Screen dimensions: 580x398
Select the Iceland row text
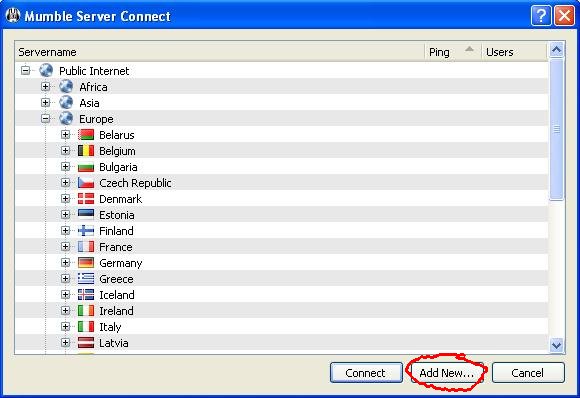tap(117, 295)
